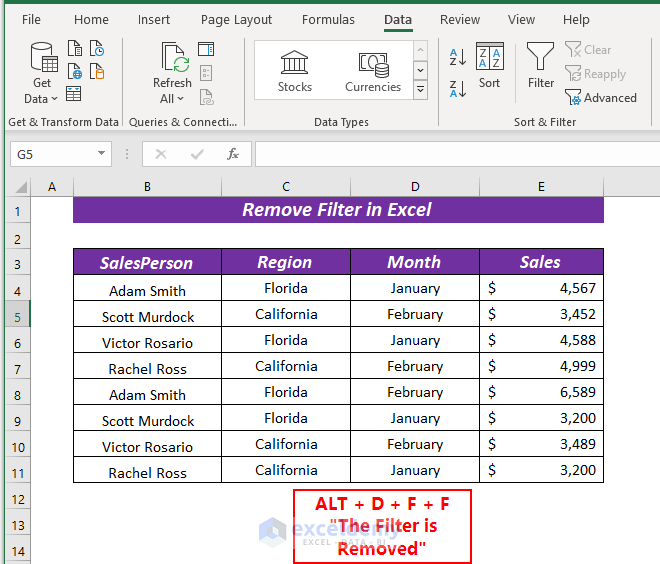The image size is (660, 564).
Task: Expand the Name Box dropdown
Action: point(101,153)
